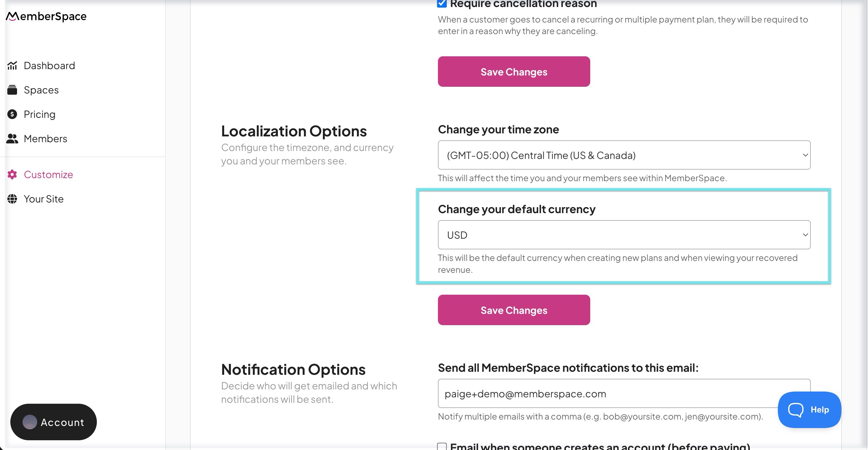Open the Pricing page

39,114
